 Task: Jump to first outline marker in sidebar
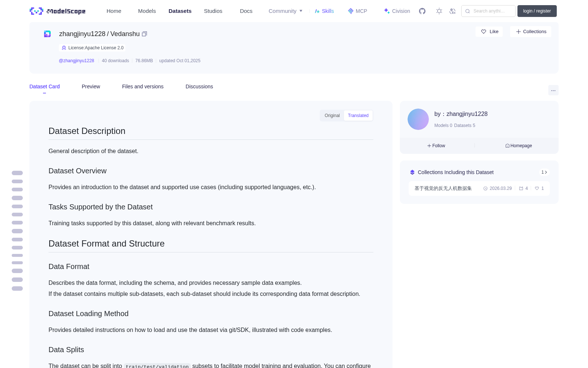tap(17, 173)
